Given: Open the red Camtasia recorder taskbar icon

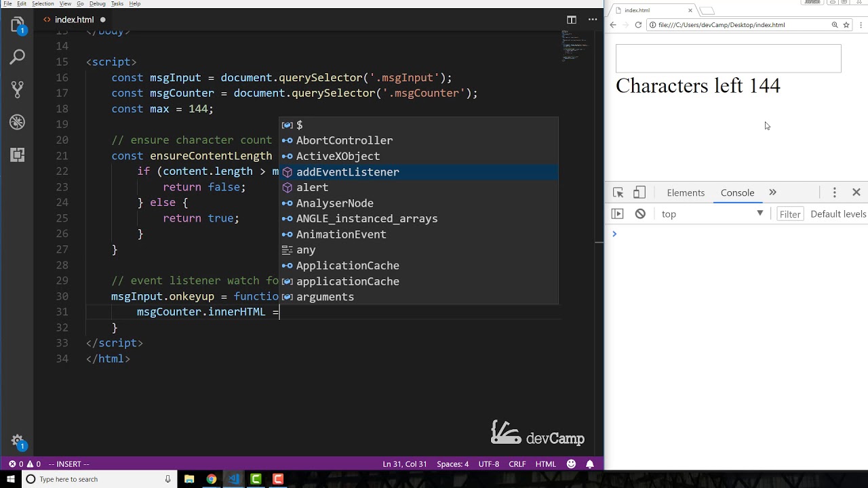Looking at the screenshot, I should [x=278, y=479].
